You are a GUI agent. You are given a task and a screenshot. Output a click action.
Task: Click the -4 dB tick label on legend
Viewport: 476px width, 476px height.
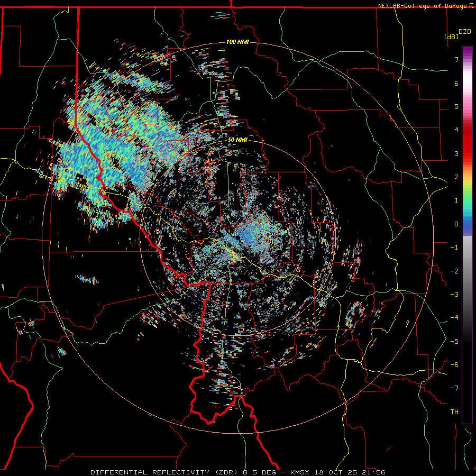click(454, 317)
